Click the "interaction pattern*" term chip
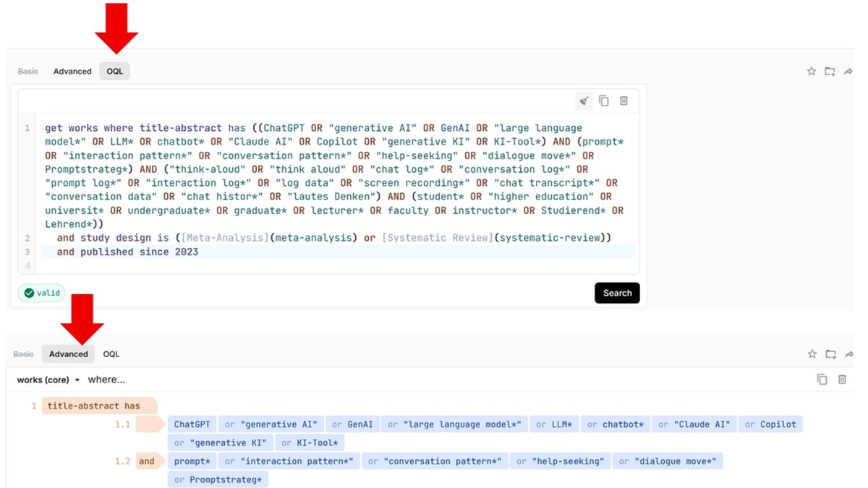 coord(289,461)
